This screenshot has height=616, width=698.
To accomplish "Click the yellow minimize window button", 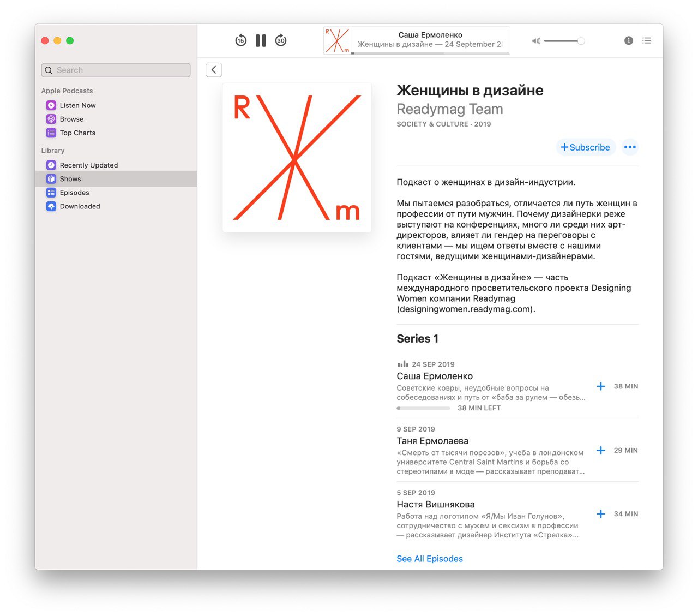I will click(x=57, y=40).
